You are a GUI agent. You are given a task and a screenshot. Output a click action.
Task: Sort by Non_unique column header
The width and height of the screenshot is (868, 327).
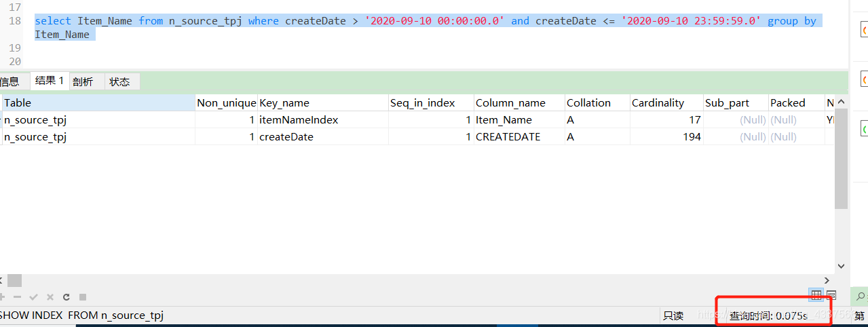pyautogui.click(x=227, y=102)
